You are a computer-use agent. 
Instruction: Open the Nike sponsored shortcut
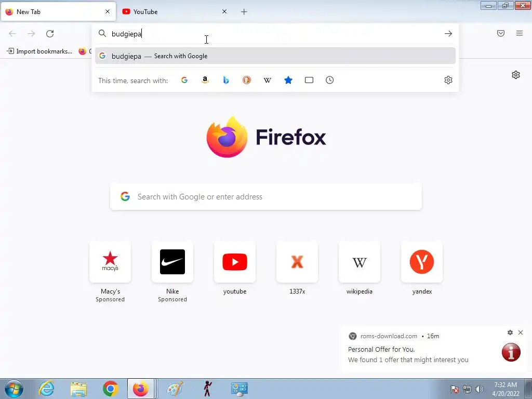[x=172, y=262]
